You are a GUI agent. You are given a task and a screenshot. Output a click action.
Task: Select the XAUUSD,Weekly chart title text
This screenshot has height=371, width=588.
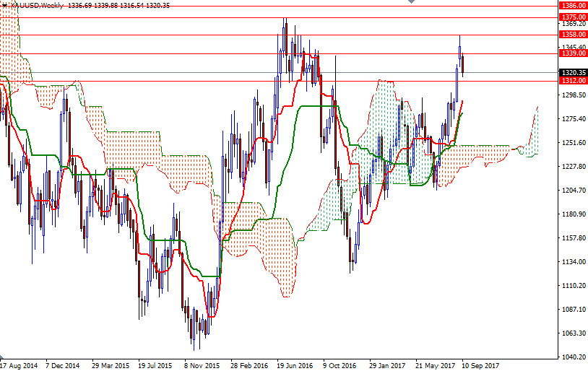point(36,5)
